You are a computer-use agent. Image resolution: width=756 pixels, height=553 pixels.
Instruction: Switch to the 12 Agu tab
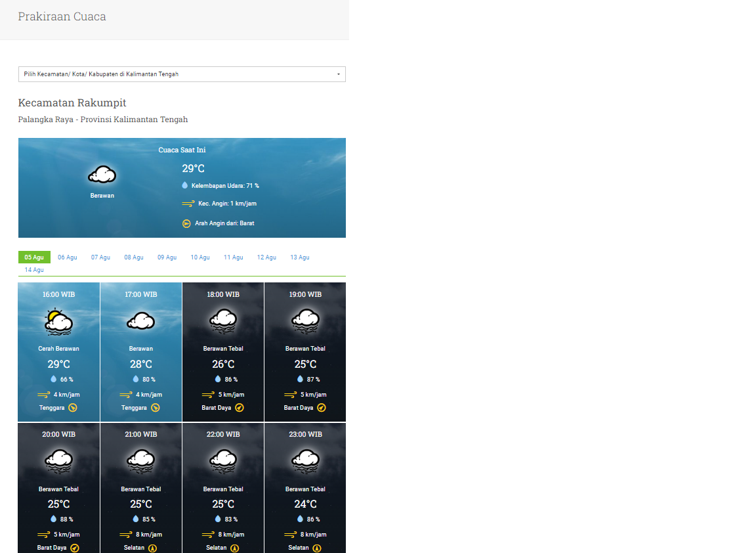(x=266, y=257)
